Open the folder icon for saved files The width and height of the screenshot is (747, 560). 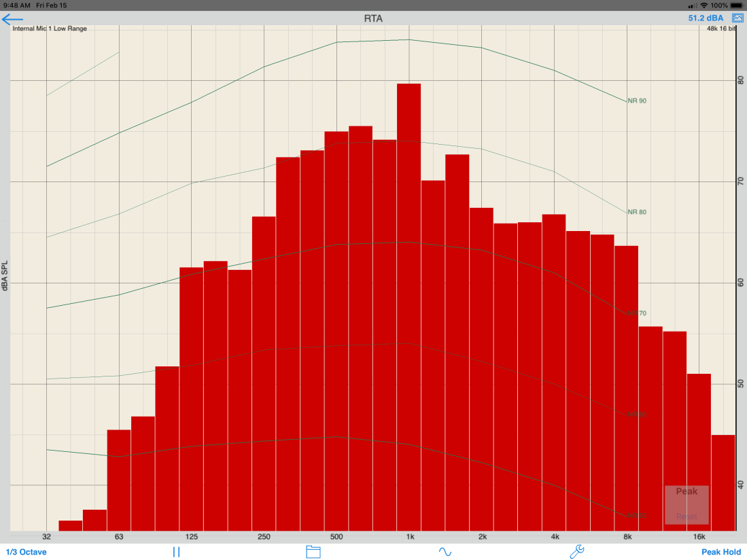coord(313,552)
